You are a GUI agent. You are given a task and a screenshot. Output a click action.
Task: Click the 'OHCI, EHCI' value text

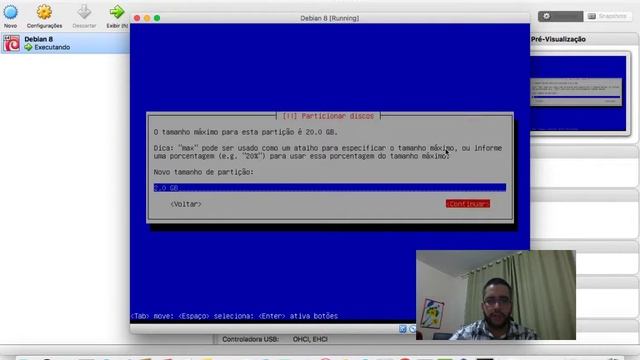click(310, 339)
